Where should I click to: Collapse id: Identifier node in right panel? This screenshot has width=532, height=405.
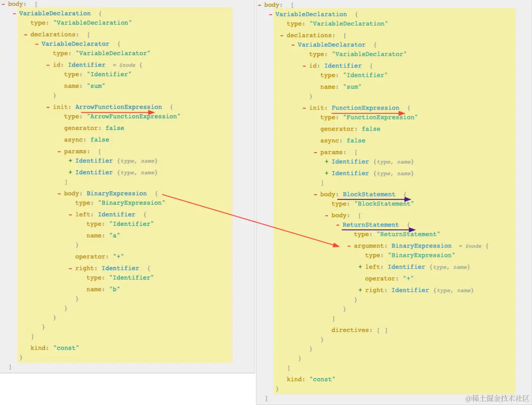[x=305, y=66]
